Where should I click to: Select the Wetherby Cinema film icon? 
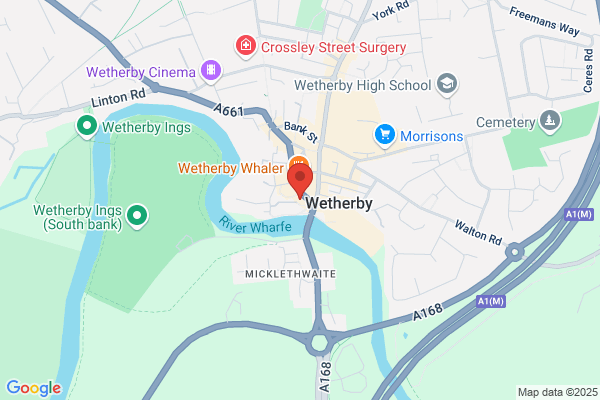(211, 71)
